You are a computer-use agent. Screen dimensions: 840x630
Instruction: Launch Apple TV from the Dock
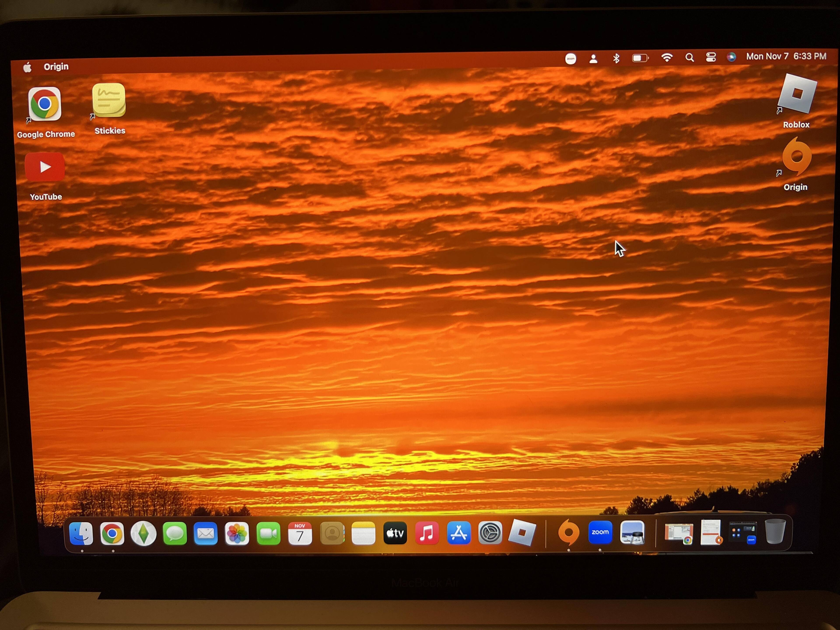coord(395,533)
